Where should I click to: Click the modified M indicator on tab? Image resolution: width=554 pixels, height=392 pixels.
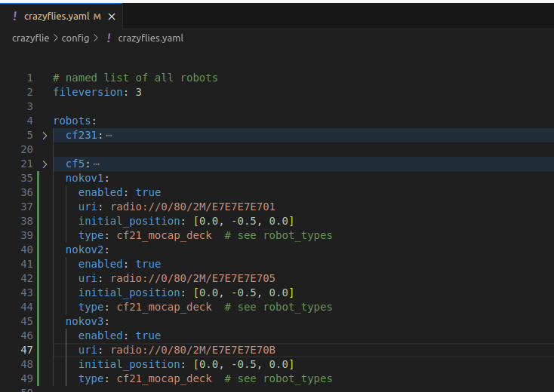click(x=97, y=17)
